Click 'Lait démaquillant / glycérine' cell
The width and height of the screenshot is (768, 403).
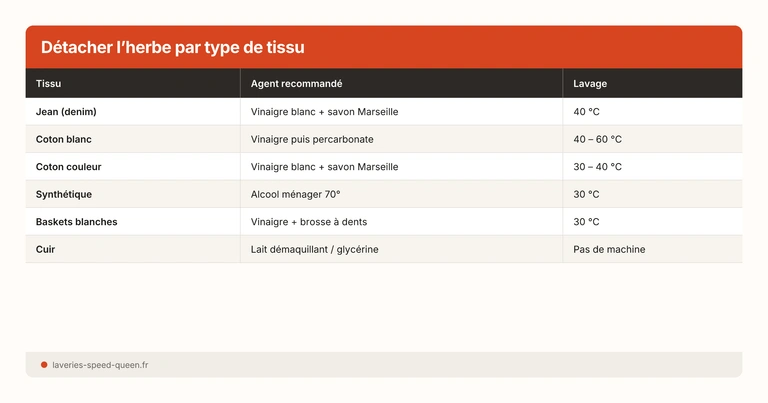click(x=315, y=249)
